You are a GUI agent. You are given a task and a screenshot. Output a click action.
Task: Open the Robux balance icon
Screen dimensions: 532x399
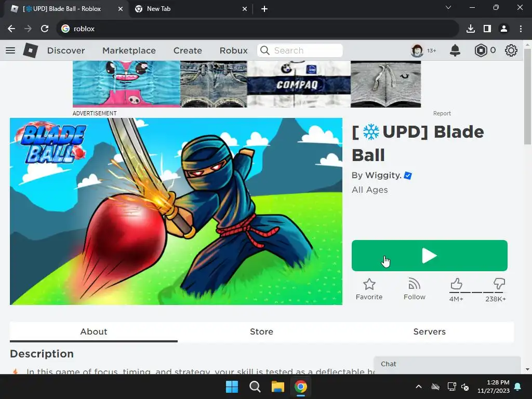click(481, 50)
